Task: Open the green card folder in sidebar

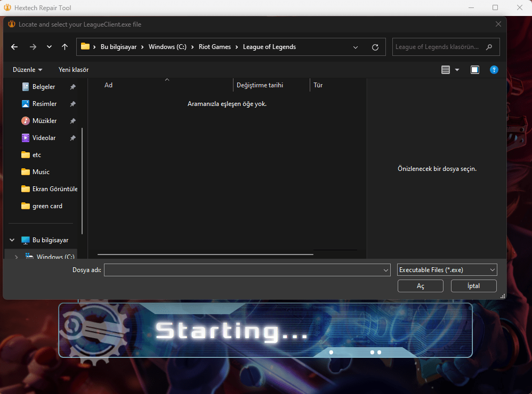Action: 47,206
